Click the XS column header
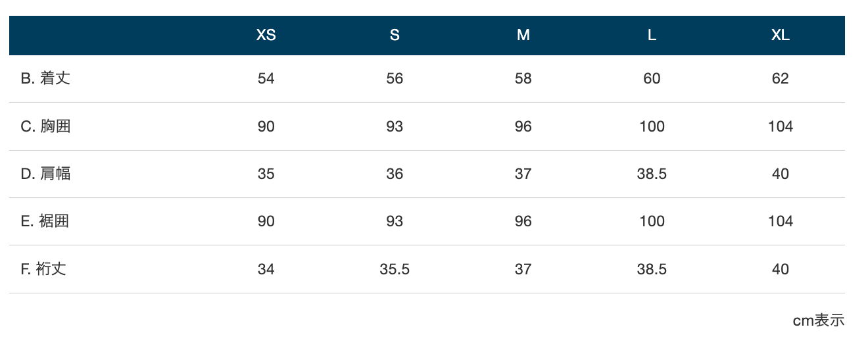 click(266, 36)
